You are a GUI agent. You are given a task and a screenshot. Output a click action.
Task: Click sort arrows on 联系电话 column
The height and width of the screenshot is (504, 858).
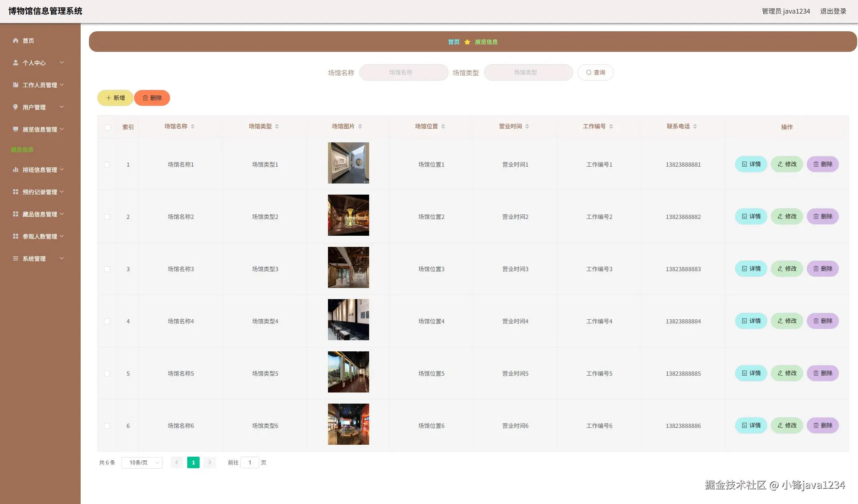pyautogui.click(x=695, y=126)
